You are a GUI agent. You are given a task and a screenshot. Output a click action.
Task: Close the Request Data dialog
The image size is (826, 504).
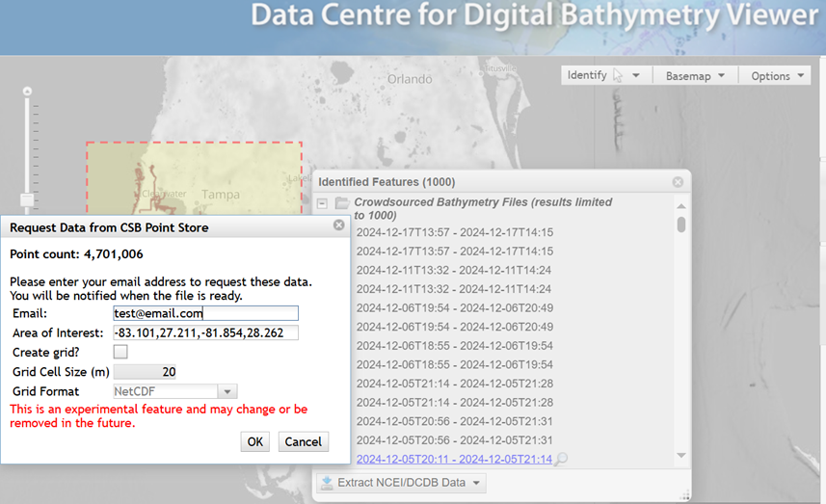pyautogui.click(x=338, y=225)
